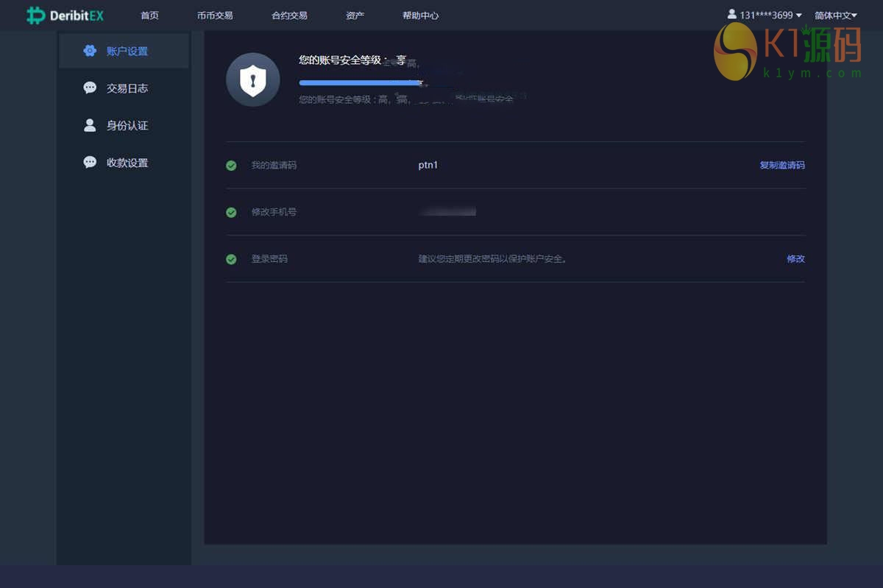This screenshot has height=588, width=883.
Task: Open 帮助中心 help center
Action: [420, 15]
